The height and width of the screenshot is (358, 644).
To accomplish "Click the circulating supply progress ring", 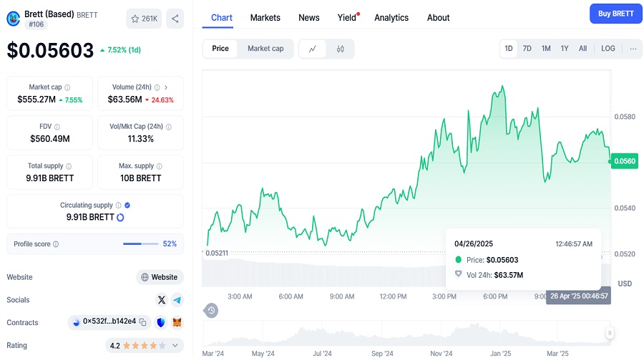I will tap(120, 218).
